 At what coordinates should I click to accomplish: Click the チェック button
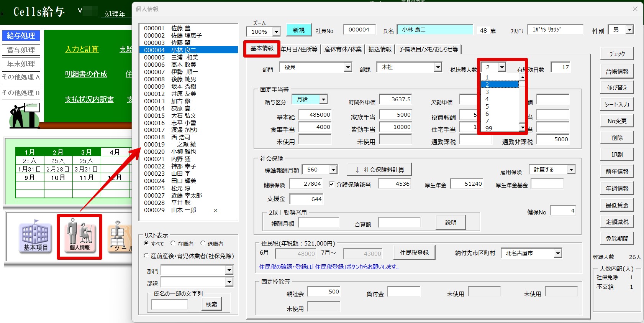(617, 54)
